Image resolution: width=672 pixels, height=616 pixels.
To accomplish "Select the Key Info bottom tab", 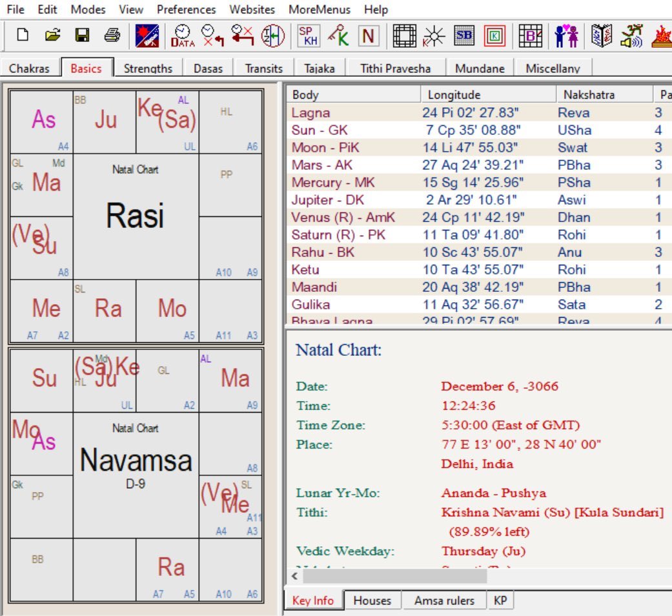I will click(313, 600).
